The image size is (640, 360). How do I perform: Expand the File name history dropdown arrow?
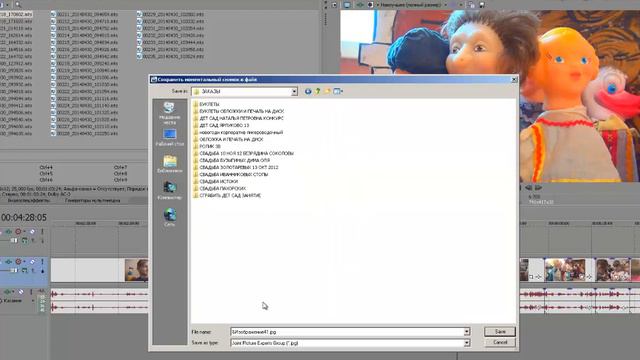[467, 332]
